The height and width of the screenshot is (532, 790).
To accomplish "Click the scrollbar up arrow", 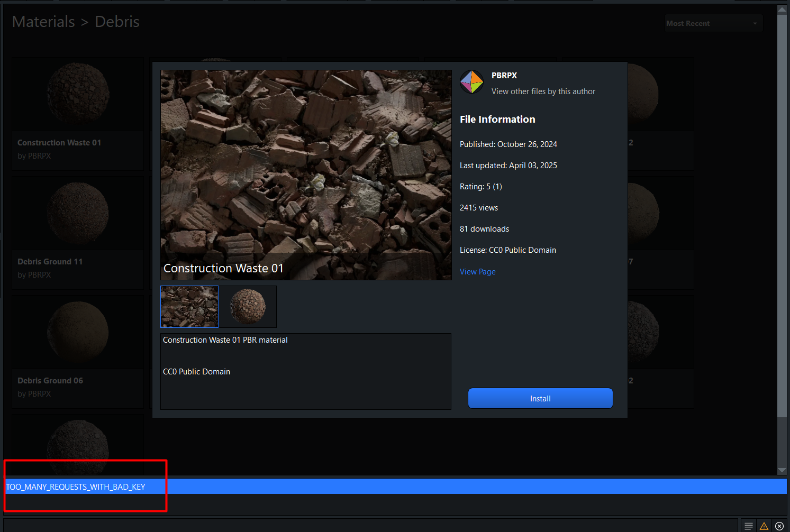I will (782, 9).
